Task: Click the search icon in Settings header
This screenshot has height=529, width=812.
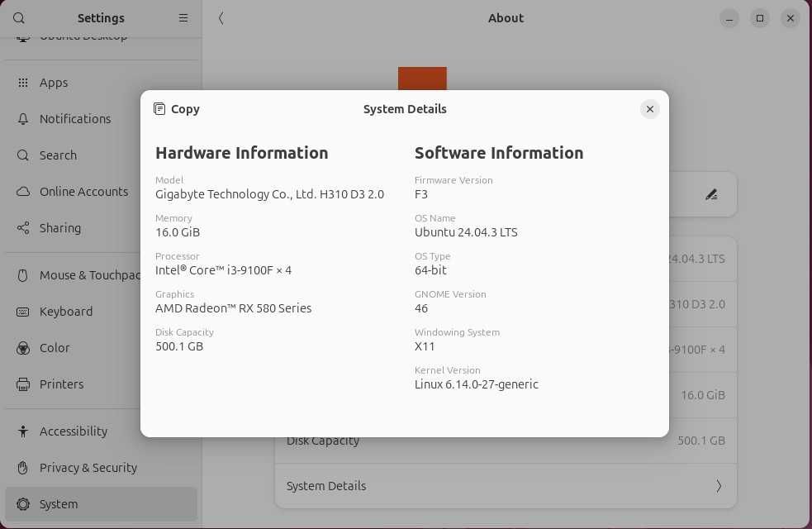Action: (x=19, y=18)
